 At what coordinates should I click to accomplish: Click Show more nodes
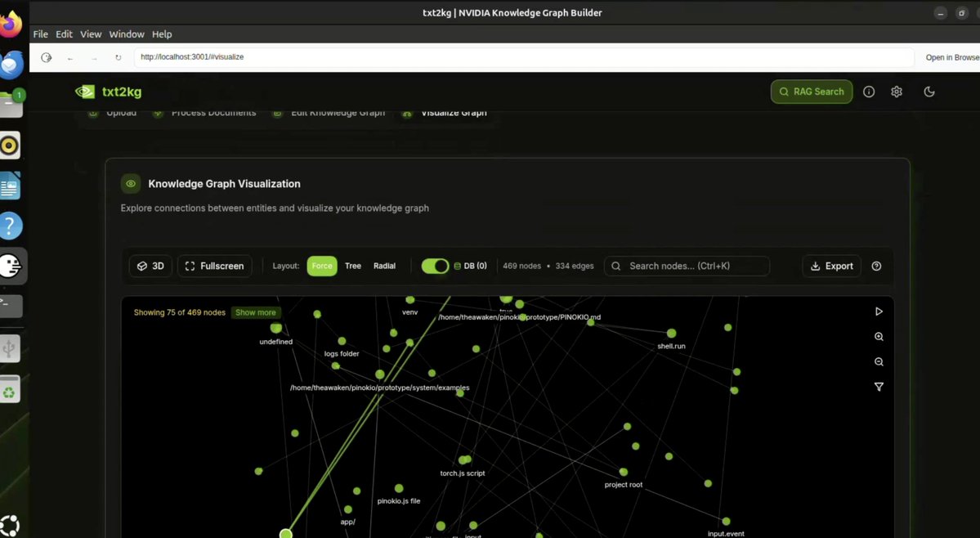[256, 312]
